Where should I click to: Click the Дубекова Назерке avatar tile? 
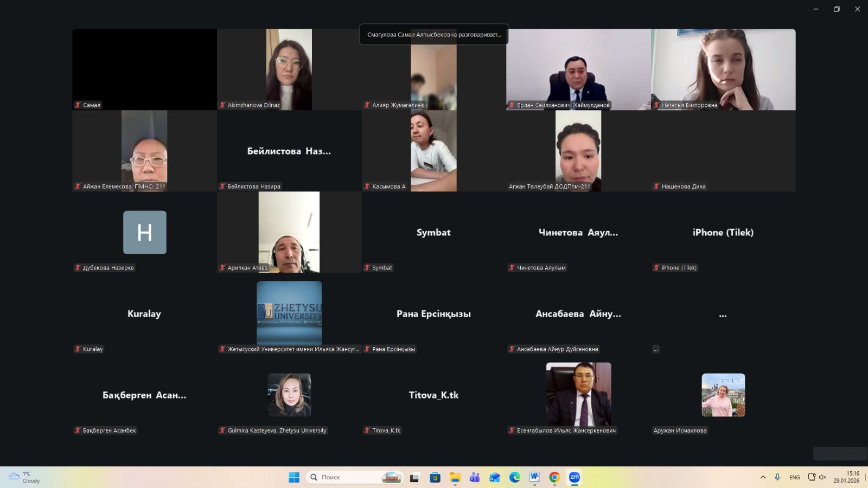(144, 232)
